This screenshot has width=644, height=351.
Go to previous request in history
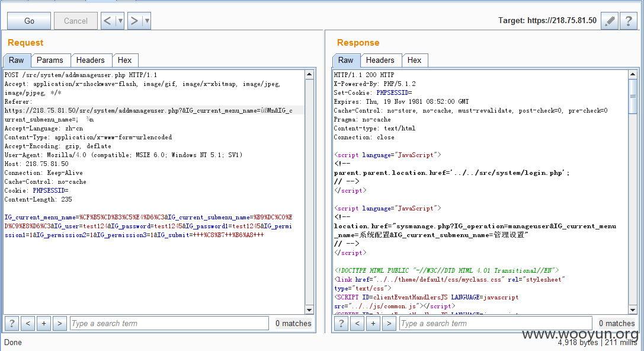pos(108,21)
